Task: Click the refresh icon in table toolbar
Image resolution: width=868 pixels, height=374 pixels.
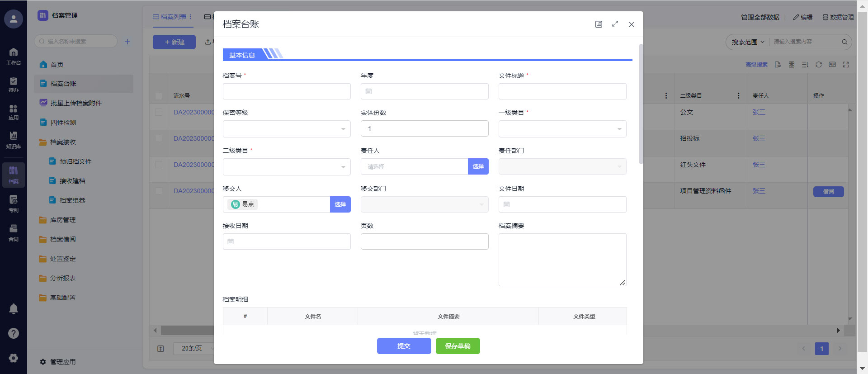Action: (x=818, y=65)
